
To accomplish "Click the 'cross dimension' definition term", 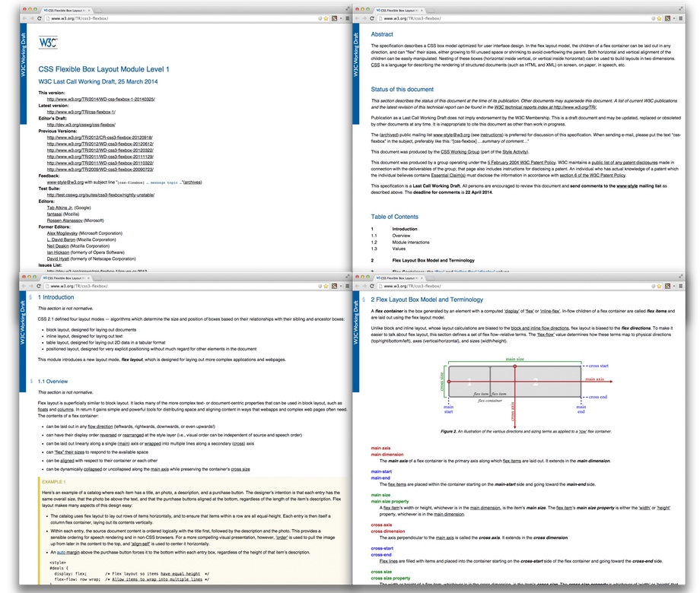I will [388, 531].
